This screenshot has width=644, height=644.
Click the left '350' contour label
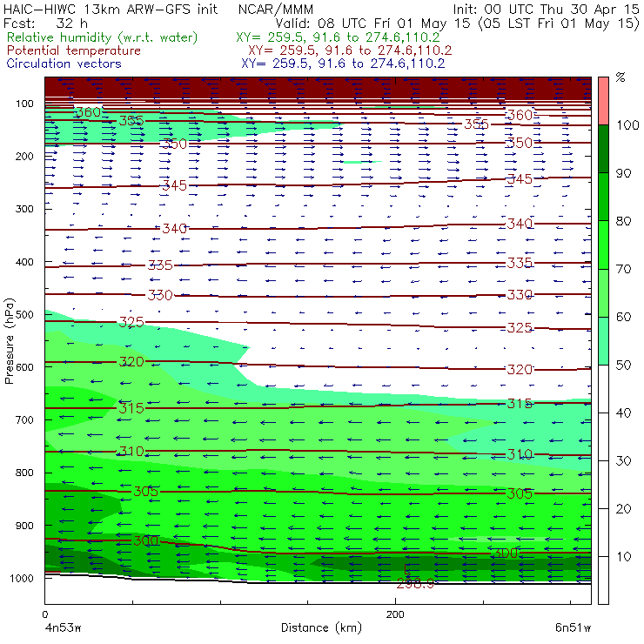point(175,144)
